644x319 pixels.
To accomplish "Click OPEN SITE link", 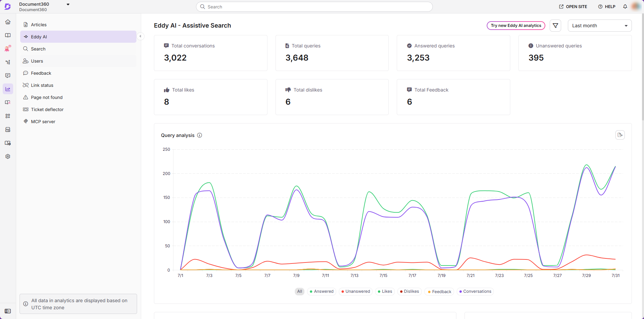I will coord(573,7).
